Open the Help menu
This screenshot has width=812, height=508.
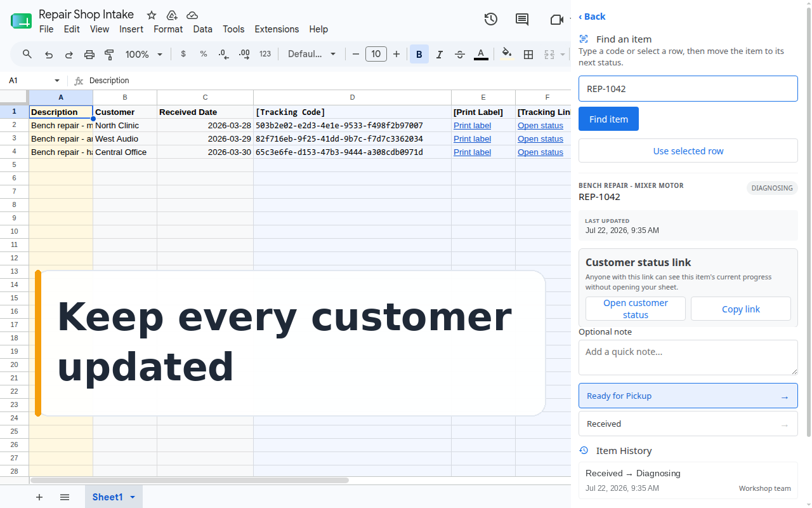[x=318, y=29]
